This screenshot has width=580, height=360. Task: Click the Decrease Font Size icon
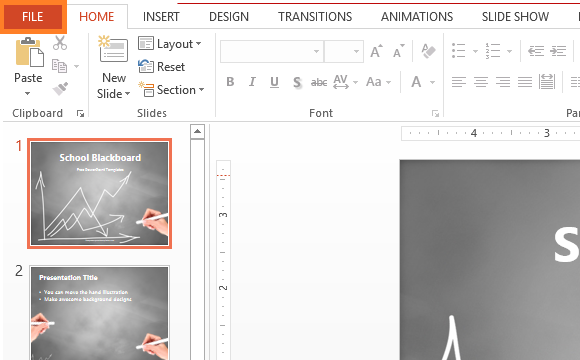399,51
